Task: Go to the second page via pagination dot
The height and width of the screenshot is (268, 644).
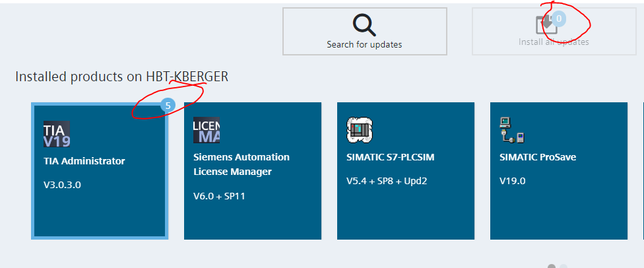Action: click(x=563, y=267)
